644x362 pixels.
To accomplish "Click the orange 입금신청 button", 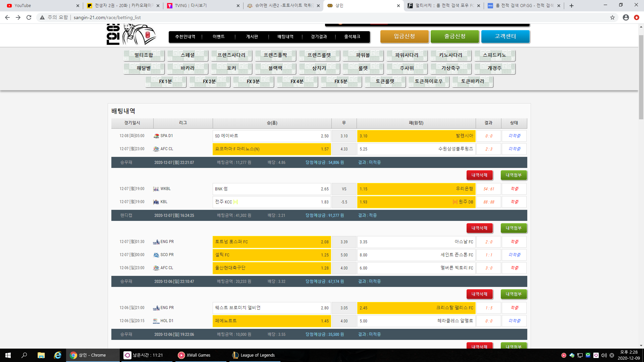I will click(x=404, y=37).
